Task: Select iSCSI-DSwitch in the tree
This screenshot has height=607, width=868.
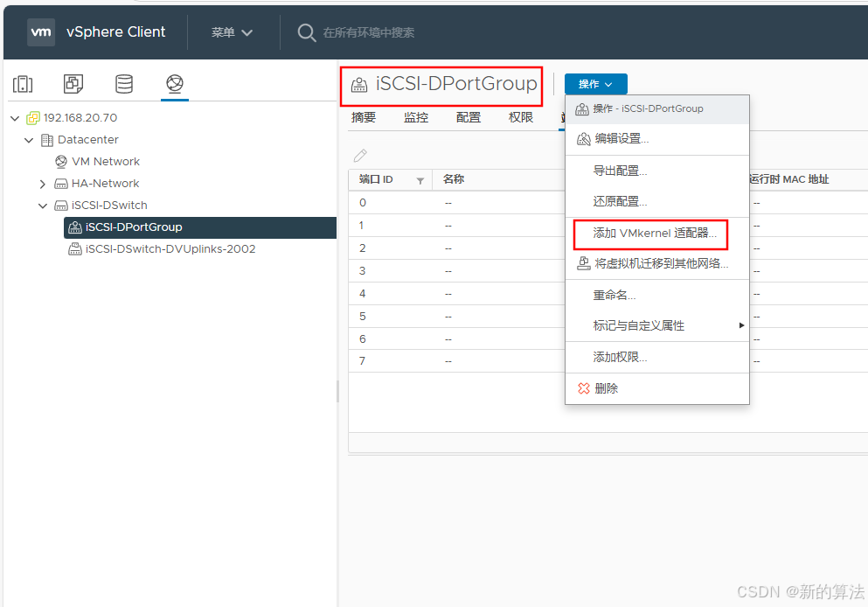Action: point(109,206)
